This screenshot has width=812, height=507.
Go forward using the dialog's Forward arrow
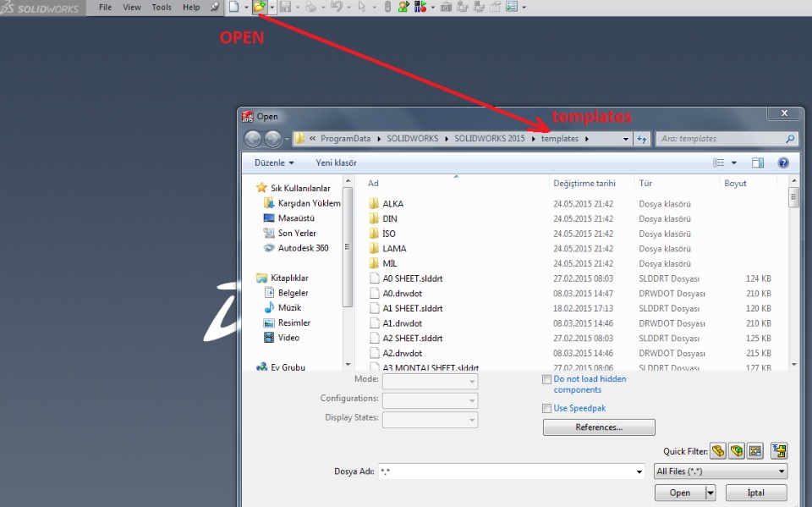point(273,139)
